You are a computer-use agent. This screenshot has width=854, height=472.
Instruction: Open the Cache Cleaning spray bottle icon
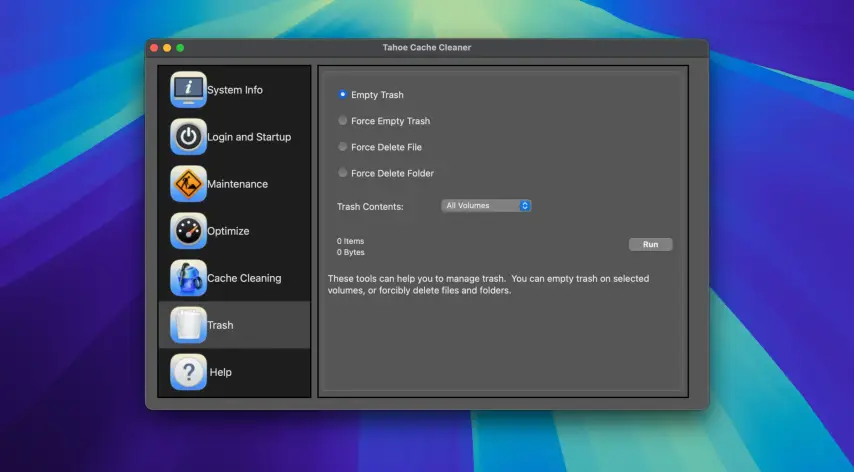click(x=188, y=278)
